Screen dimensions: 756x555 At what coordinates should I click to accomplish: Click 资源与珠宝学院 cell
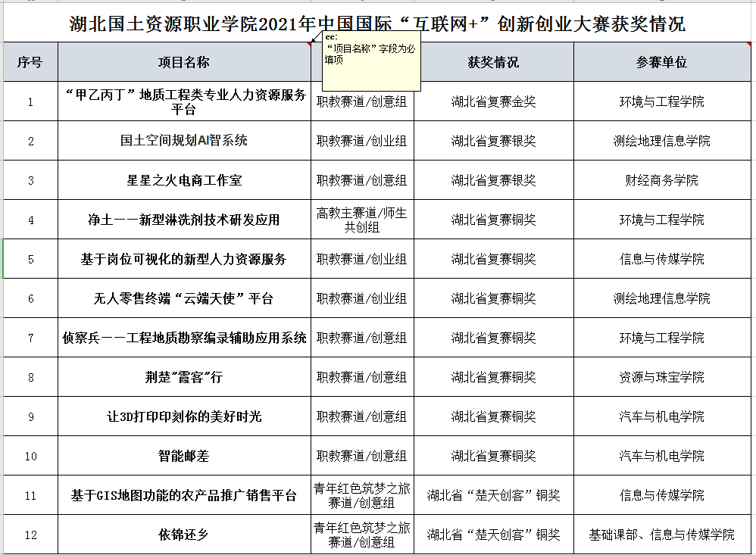(x=662, y=377)
